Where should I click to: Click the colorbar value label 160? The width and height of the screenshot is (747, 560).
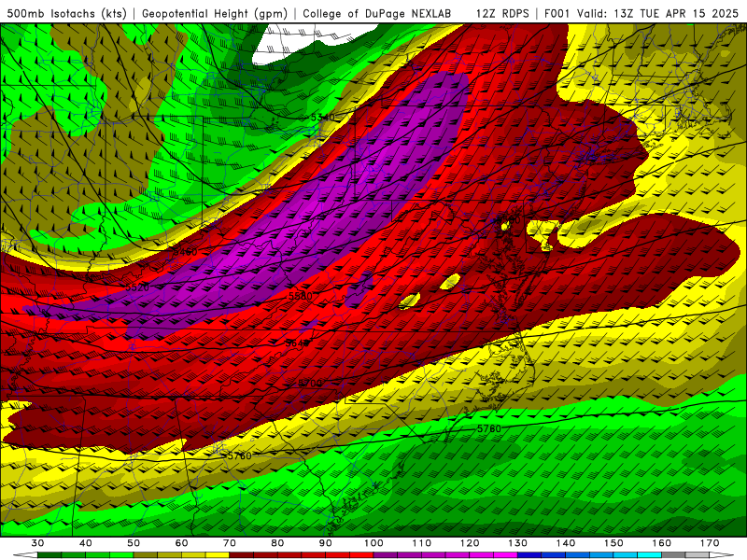pyautogui.click(x=662, y=543)
